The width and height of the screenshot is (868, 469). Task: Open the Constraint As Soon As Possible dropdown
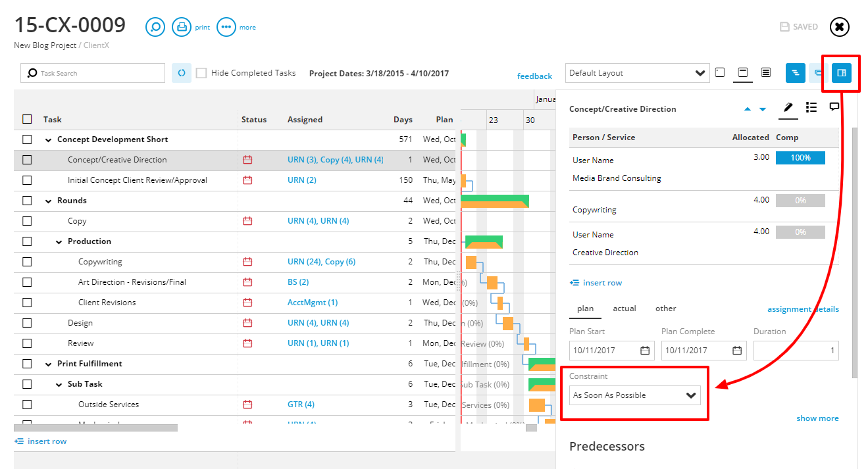click(635, 395)
